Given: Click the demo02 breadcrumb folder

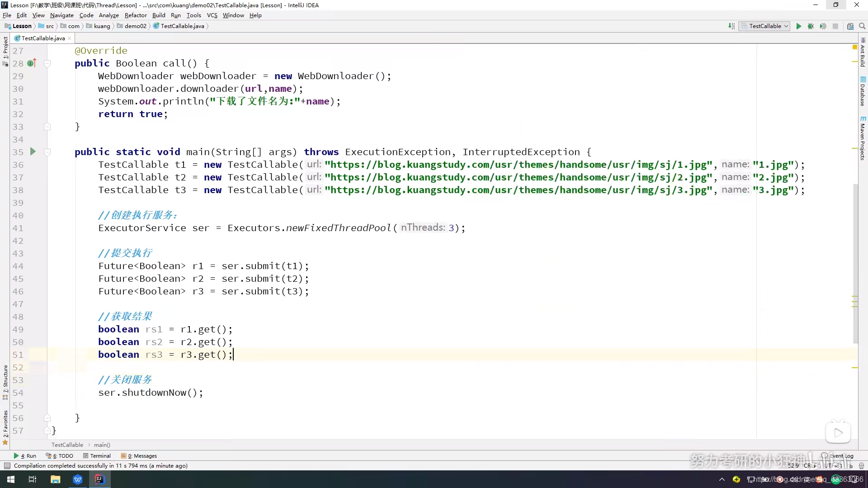Looking at the screenshot, I should 132,26.
